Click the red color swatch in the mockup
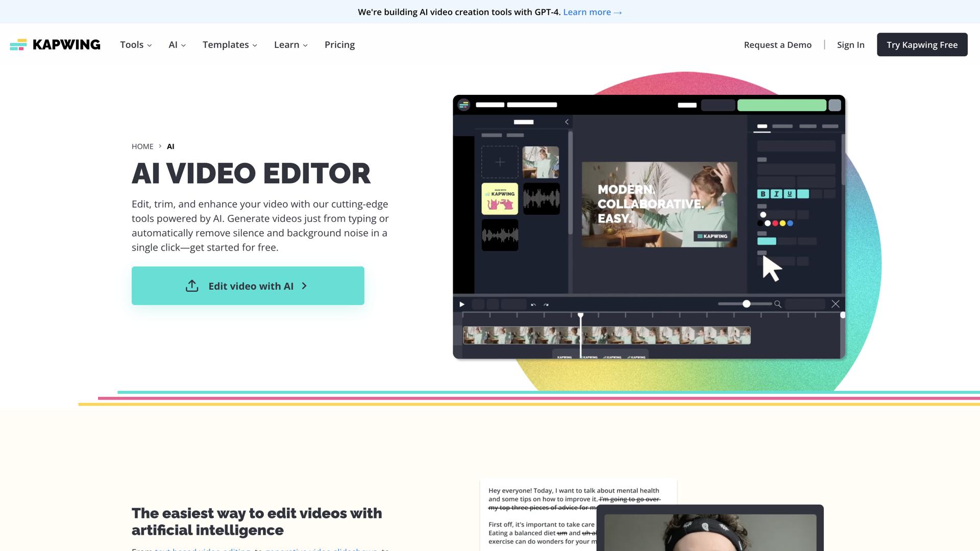Image resolution: width=980 pixels, height=551 pixels. click(775, 223)
